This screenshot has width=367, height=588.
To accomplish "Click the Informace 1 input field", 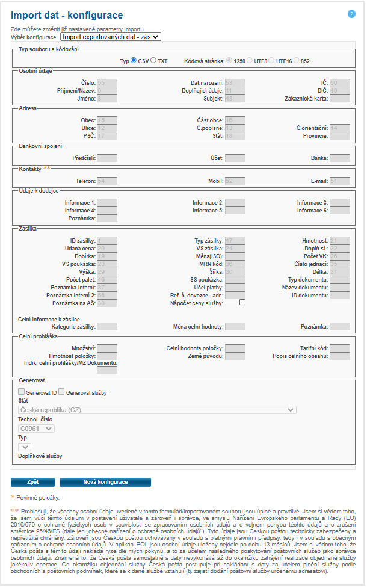I will click(107, 203).
